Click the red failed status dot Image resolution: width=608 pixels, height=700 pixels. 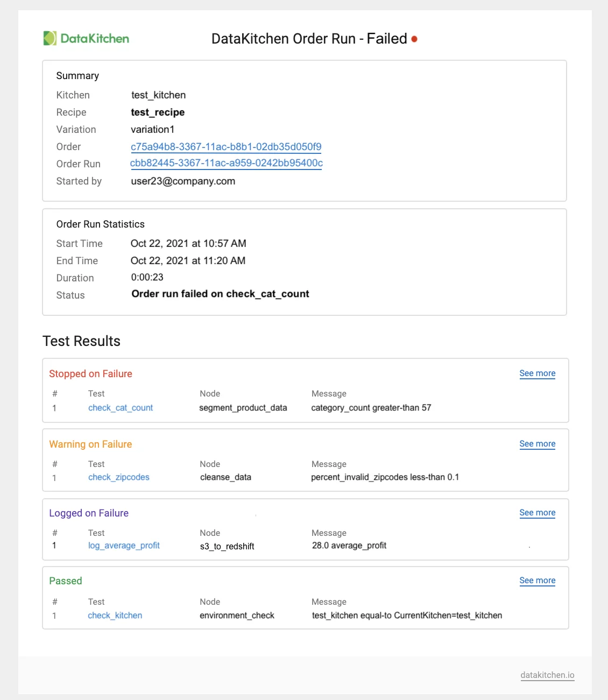[x=414, y=39]
